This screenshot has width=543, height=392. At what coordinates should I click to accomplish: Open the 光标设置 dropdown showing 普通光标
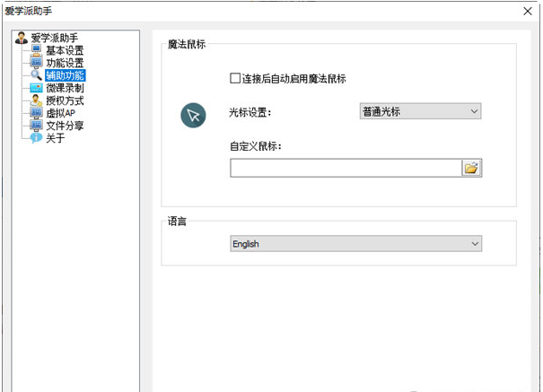coord(419,111)
